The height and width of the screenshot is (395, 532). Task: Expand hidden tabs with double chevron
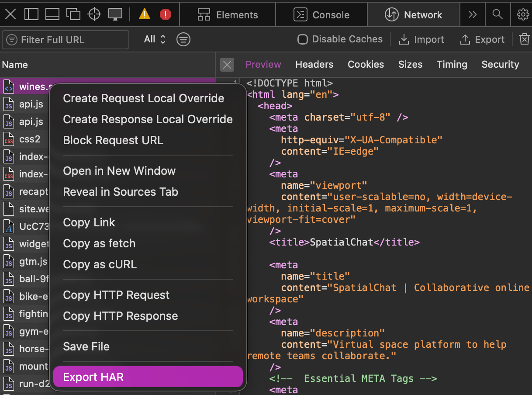(x=472, y=14)
